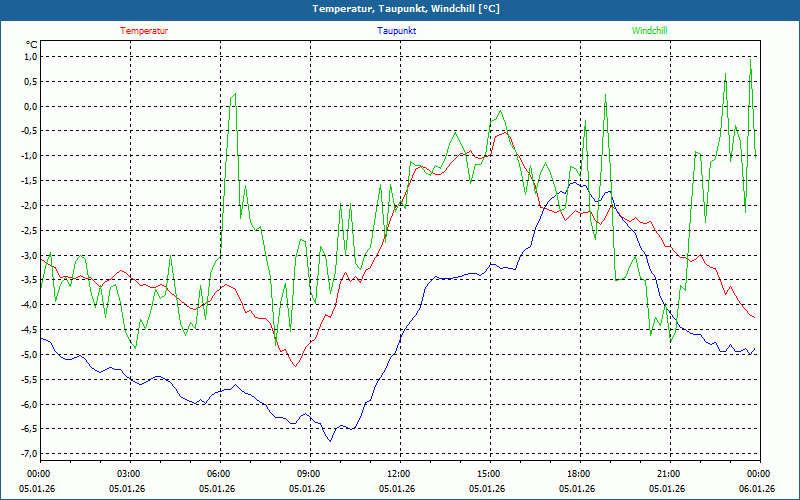Click the 1,0 y-axis value
The height and width of the screenshot is (500, 800).
click(x=29, y=57)
